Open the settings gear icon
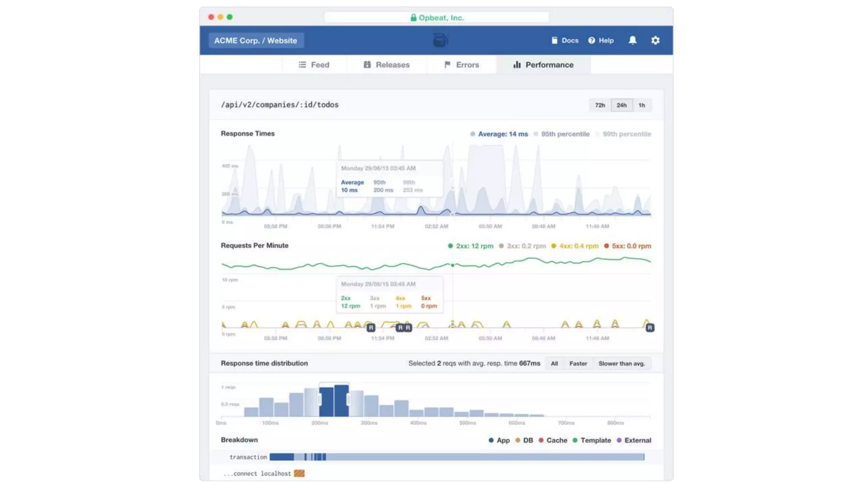The image size is (868, 488). [x=655, y=40]
